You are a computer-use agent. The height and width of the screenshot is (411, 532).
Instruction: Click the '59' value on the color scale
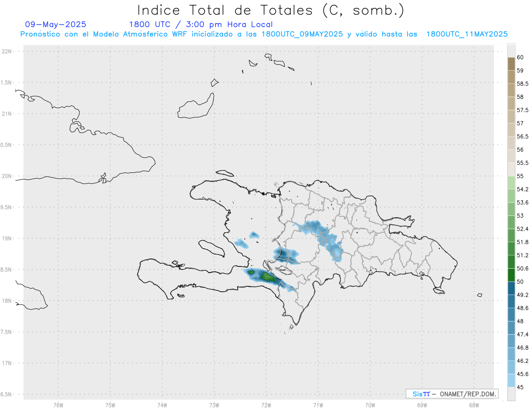520,70
